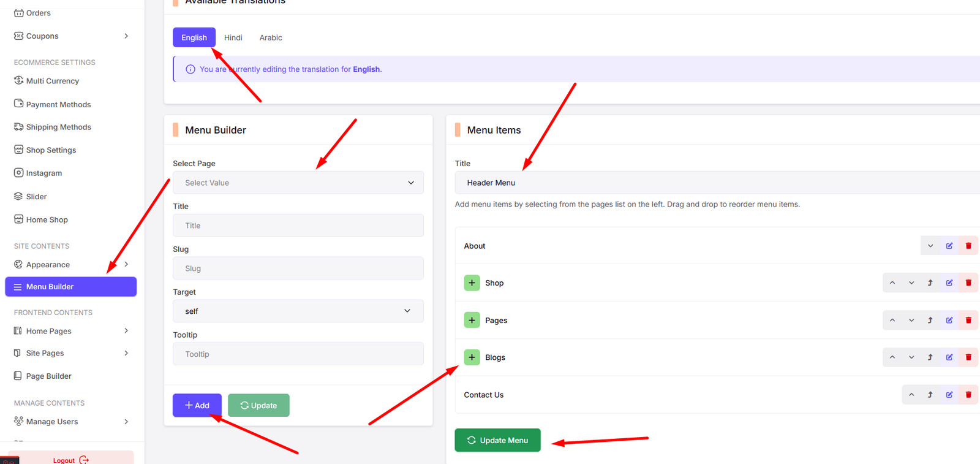The image size is (980, 464).
Task: Move the Pages item up
Action: [892, 321]
